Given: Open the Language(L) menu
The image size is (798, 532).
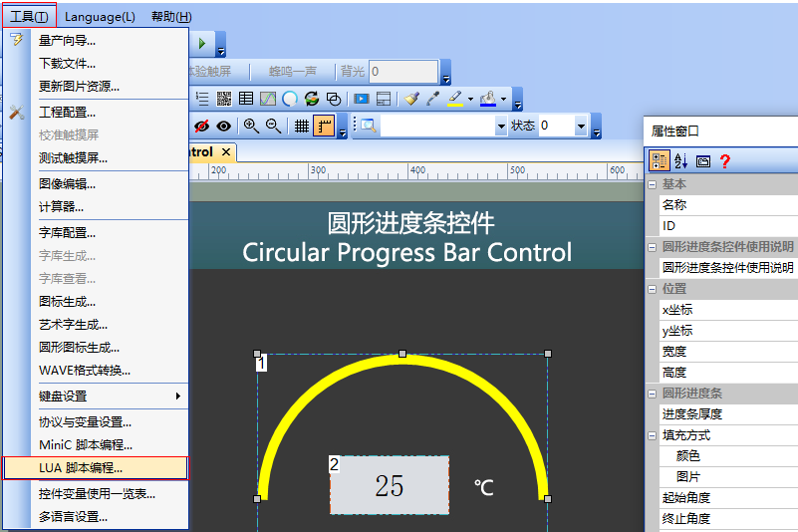Looking at the screenshot, I should 100,17.
